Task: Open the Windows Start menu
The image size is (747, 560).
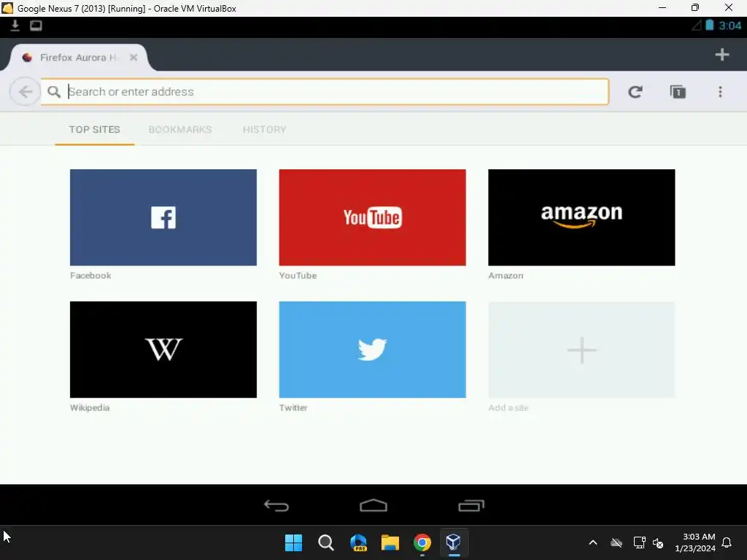Action: (x=293, y=542)
